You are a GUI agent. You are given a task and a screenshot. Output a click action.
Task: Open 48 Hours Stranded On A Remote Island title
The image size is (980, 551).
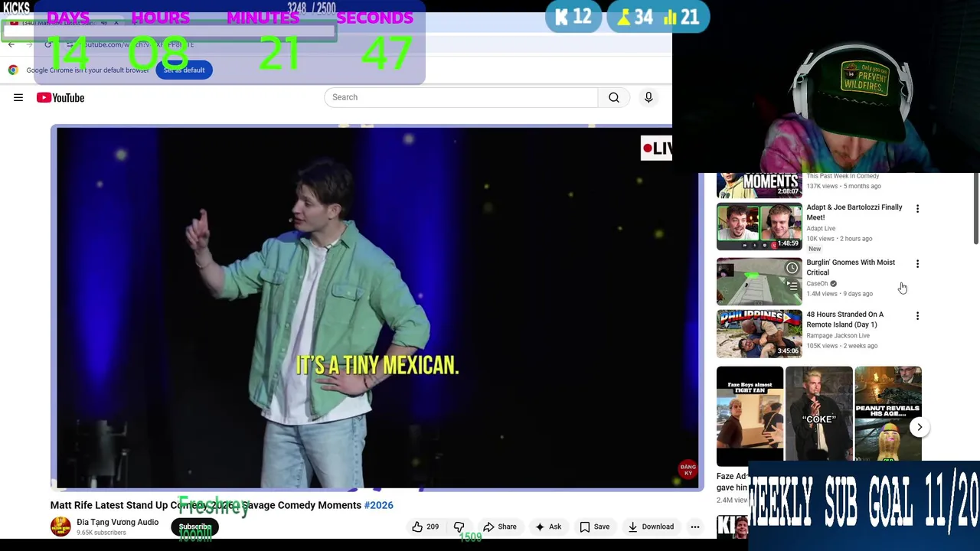coord(844,319)
